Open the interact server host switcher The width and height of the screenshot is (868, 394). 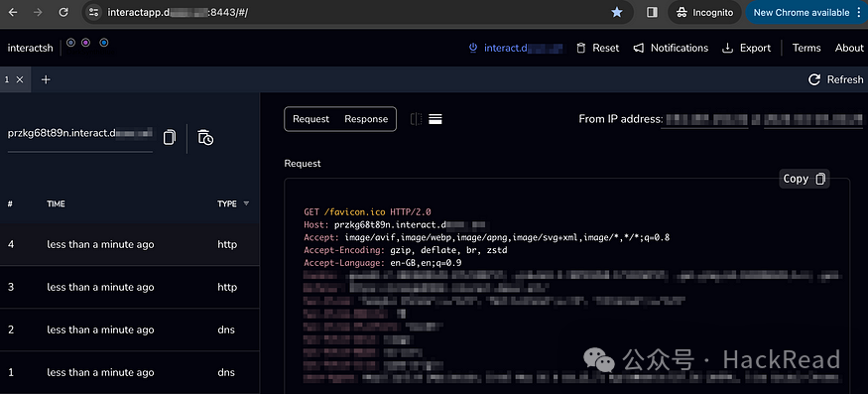point(516,48)
